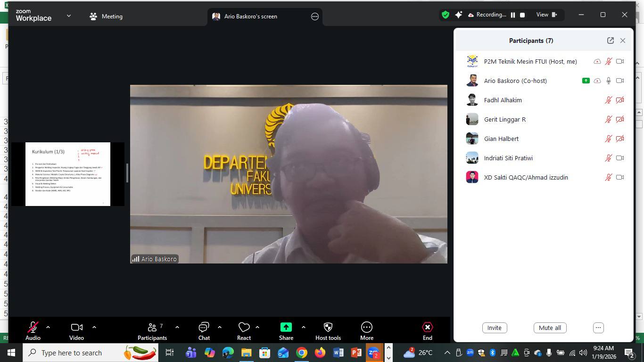Pop out the Participants panel
The width and height of the screenshot is (644, 362).
611,41
